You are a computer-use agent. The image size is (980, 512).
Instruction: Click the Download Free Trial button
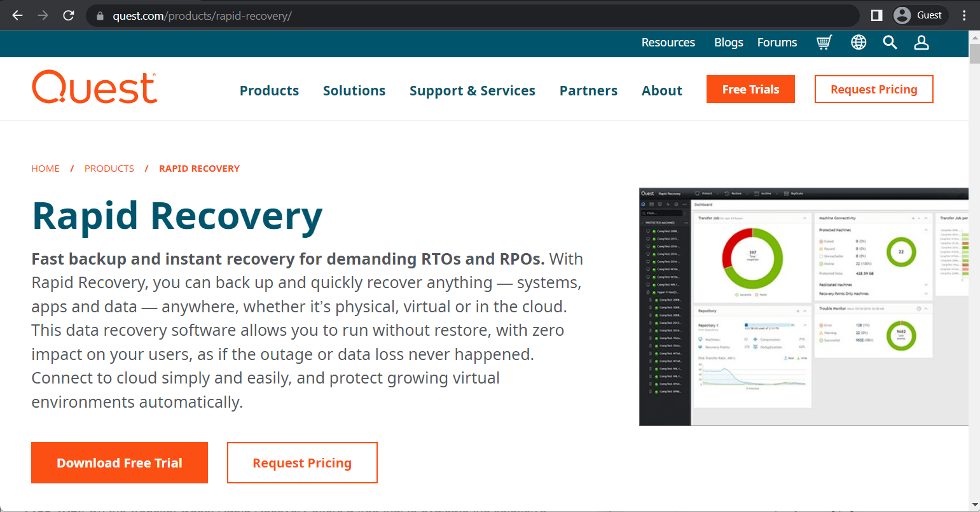tap(119, 462)
